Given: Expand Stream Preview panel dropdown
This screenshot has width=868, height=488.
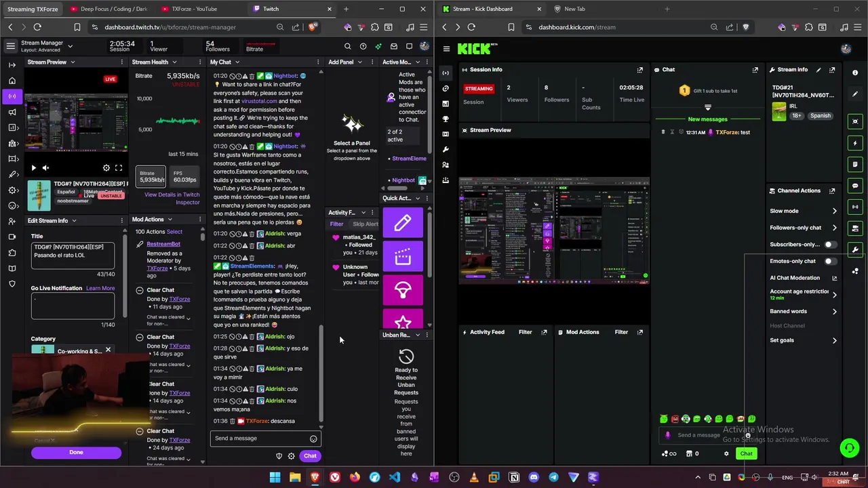Looking at the screenshot, I should pyautogui.click(x=73, y=62).
